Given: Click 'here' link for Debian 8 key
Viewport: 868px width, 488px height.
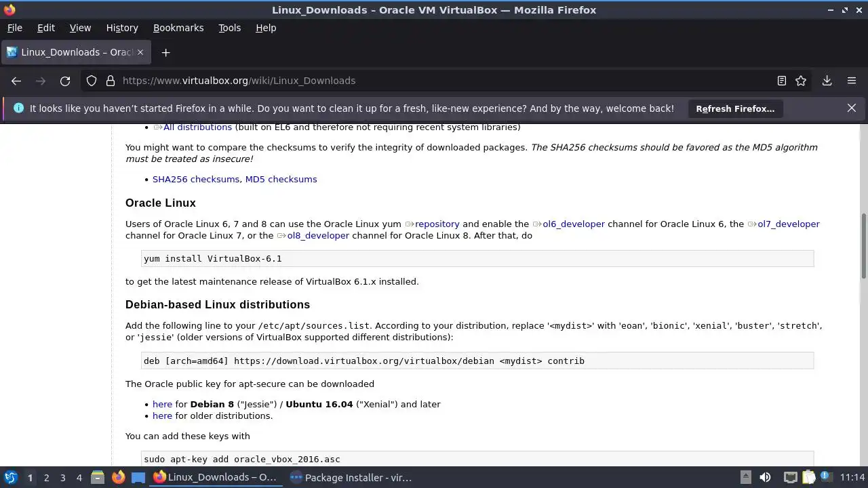Looking at the screenshot, I should (162, 404).
